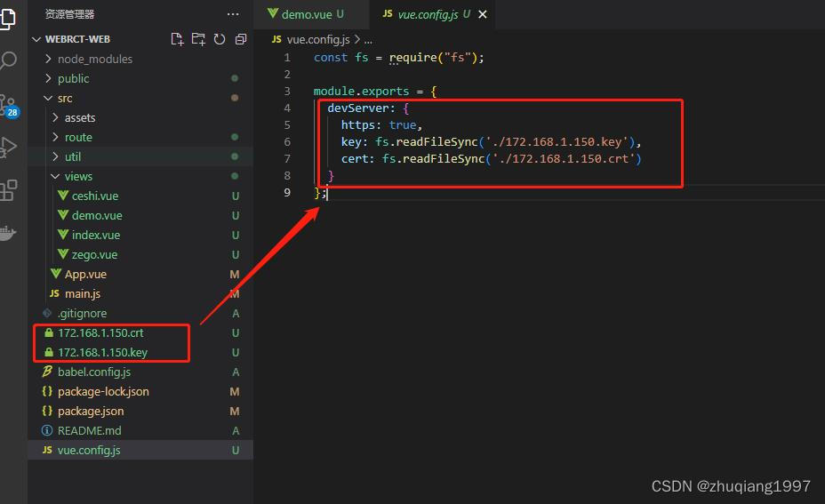Click the breadcrumb ellipsis after vue.config.js
The height and width of the screenshot is (504, 825).
tap(368, 41)
